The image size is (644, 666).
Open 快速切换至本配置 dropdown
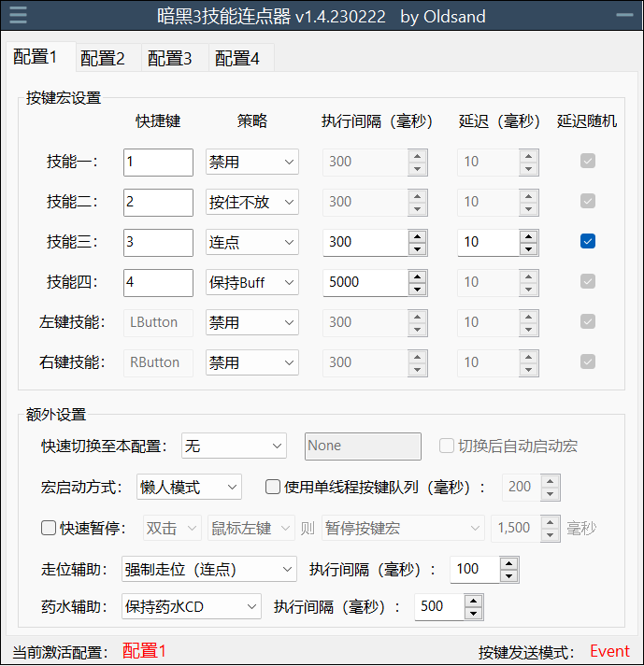pyautogui.click(x=234, y=446)
